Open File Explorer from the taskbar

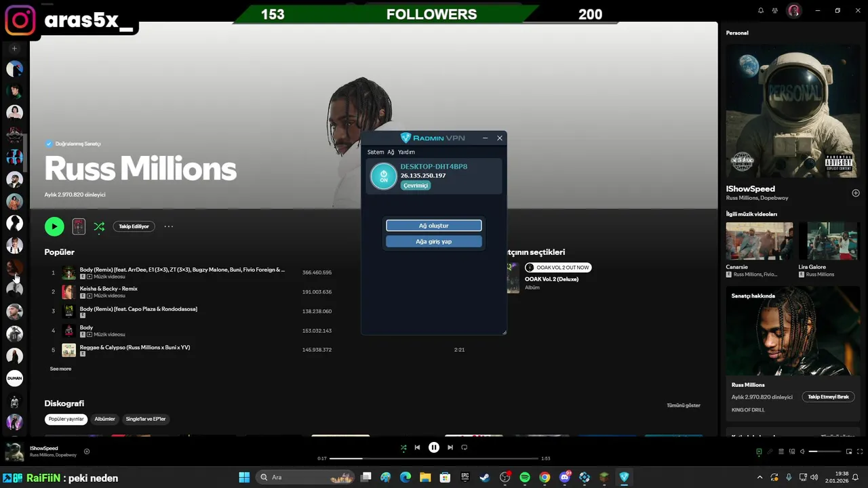(425, 477)
